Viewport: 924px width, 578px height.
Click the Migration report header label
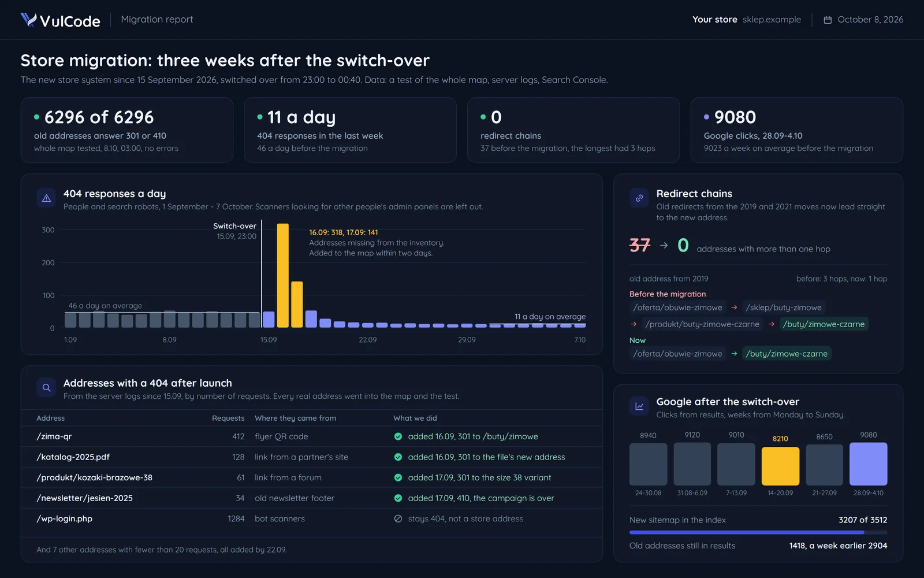157,20
